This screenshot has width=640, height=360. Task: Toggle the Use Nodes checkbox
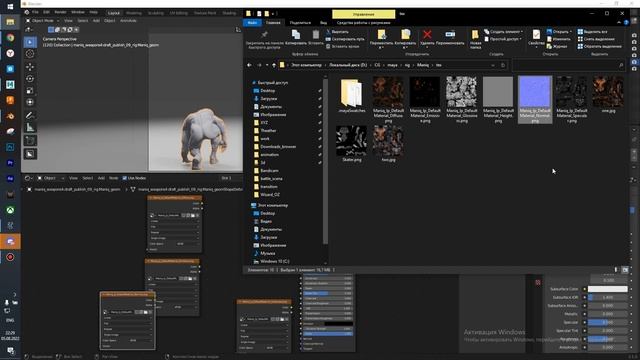click(x=124, y=178)
